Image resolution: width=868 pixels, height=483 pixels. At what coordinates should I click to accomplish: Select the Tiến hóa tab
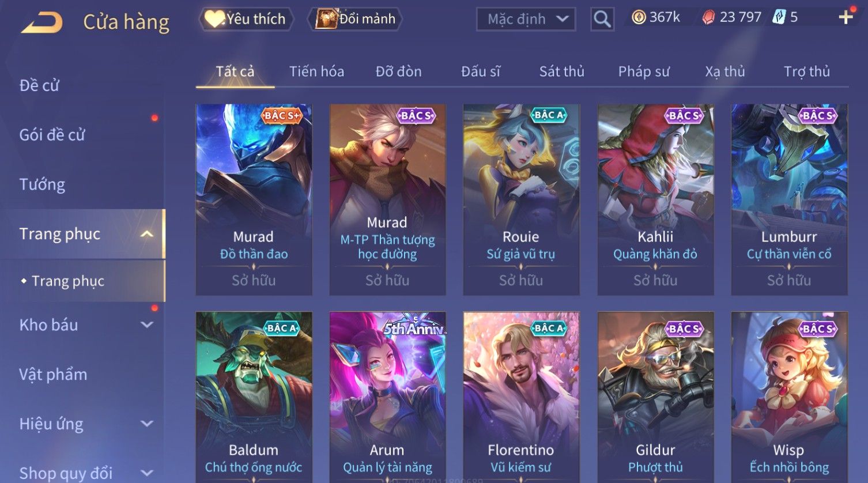point(316,71)
